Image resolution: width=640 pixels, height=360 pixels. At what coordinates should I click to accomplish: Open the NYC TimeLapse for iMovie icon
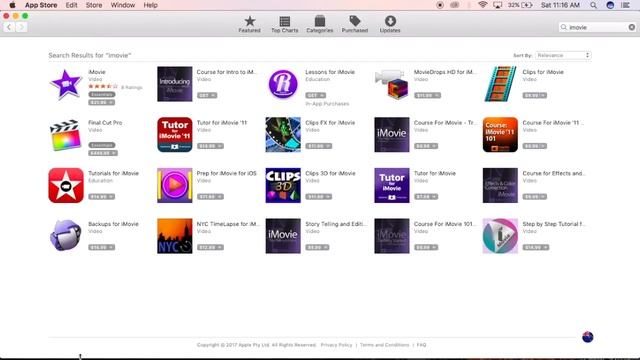click(x=175, y=236)
